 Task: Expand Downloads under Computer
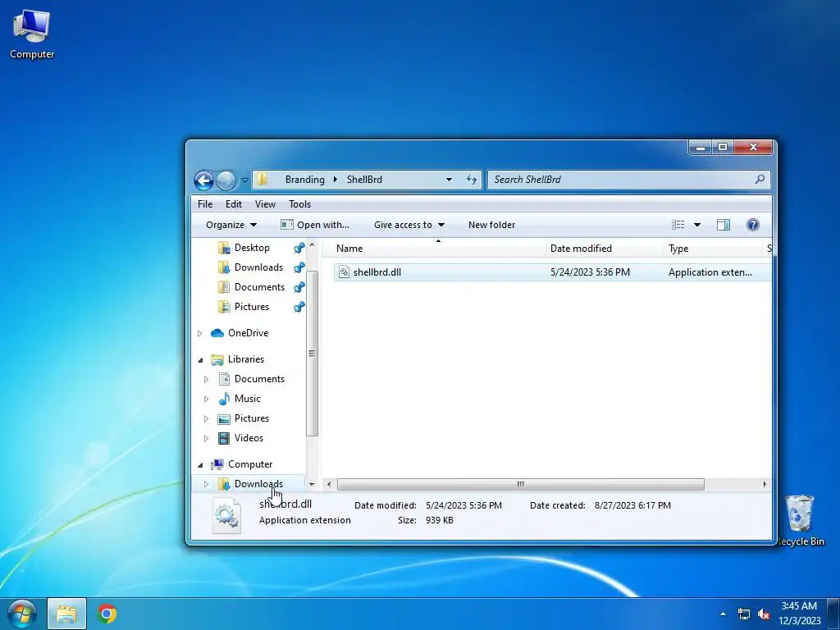click(x=206, y=484)
